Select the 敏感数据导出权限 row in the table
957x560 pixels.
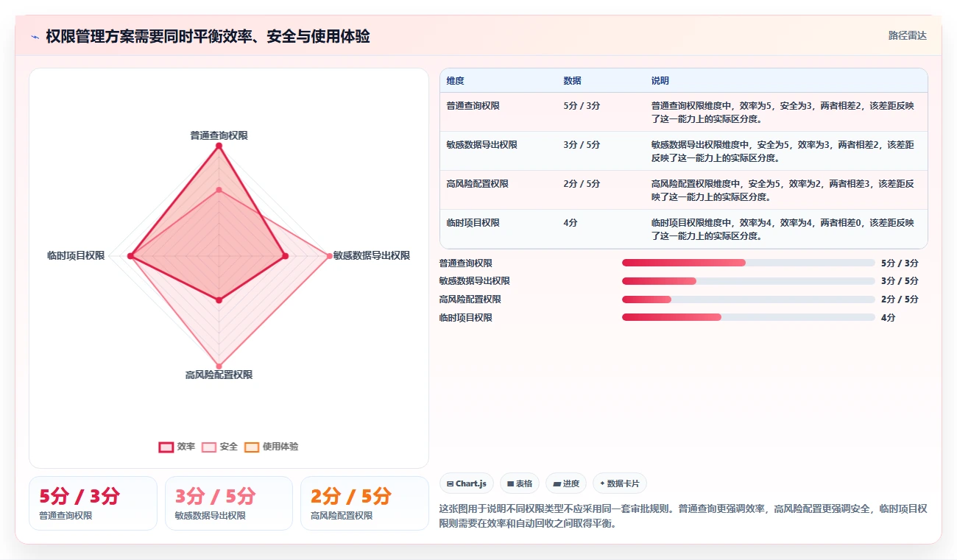pos(683,151)
